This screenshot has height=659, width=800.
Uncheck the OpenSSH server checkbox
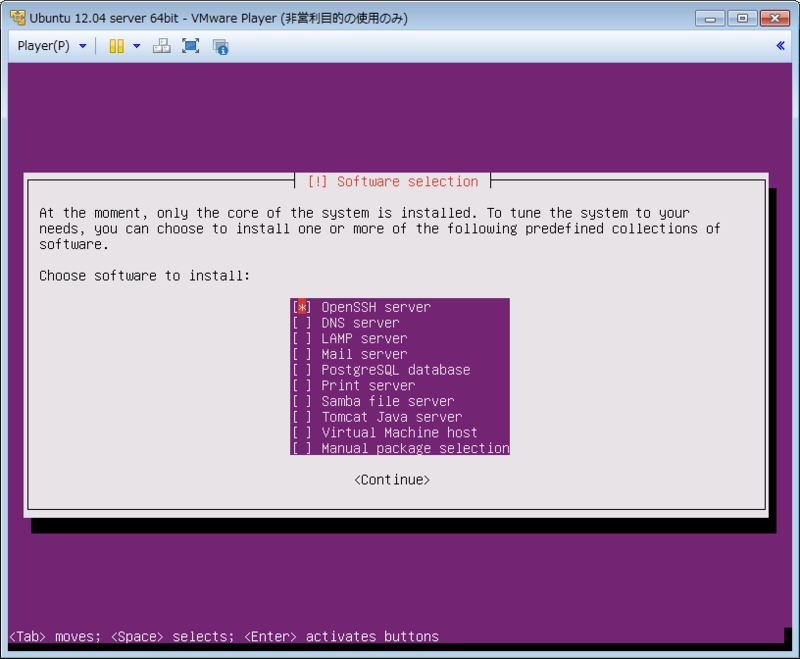pos(302,307)
